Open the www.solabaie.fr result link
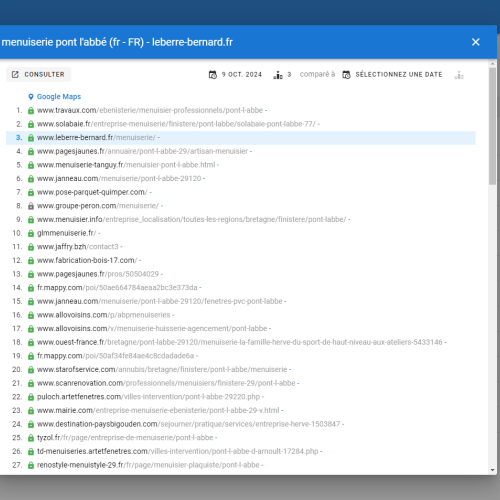 (x=176, y=124)
